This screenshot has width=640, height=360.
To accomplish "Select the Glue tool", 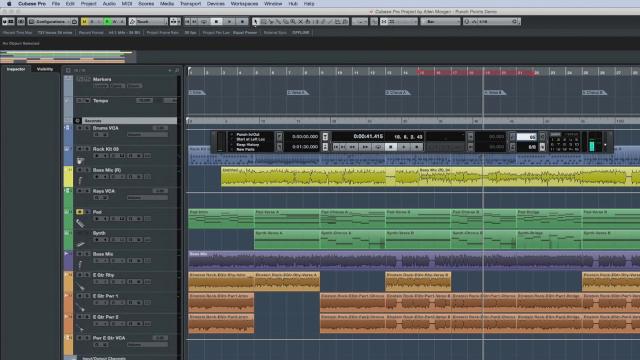I will [278, 21].
